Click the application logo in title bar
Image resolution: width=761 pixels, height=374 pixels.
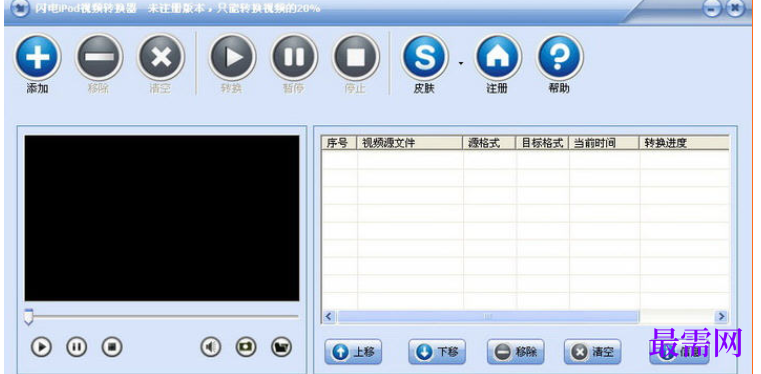point(20,8)
